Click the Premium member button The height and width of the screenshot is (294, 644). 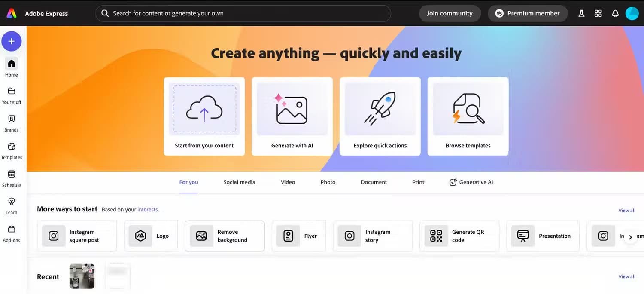[528, 13]
